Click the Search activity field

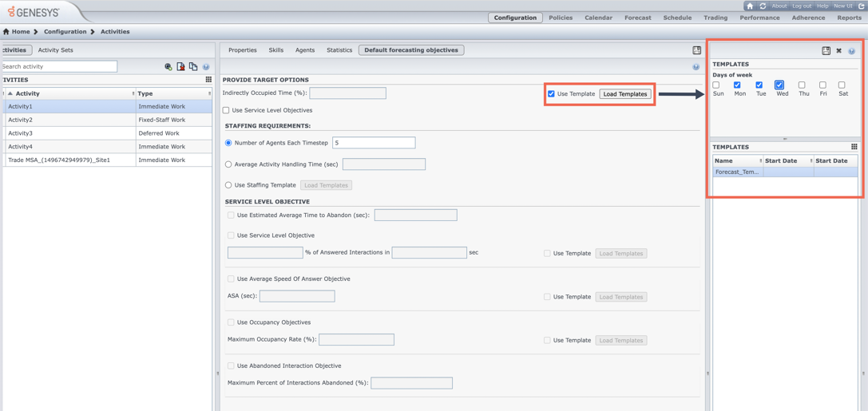(x=59, y=67)
